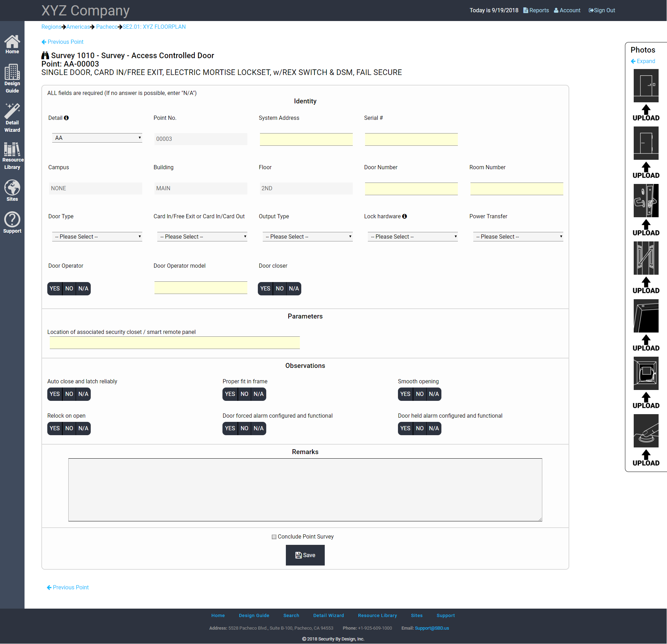Click Sign Out in top bar

(601, 10)
